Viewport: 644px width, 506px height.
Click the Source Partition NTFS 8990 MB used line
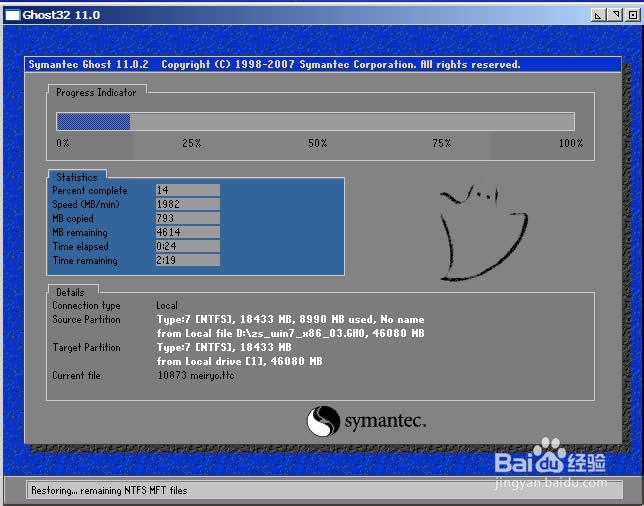pyautogui.click(x=290, y=320)
